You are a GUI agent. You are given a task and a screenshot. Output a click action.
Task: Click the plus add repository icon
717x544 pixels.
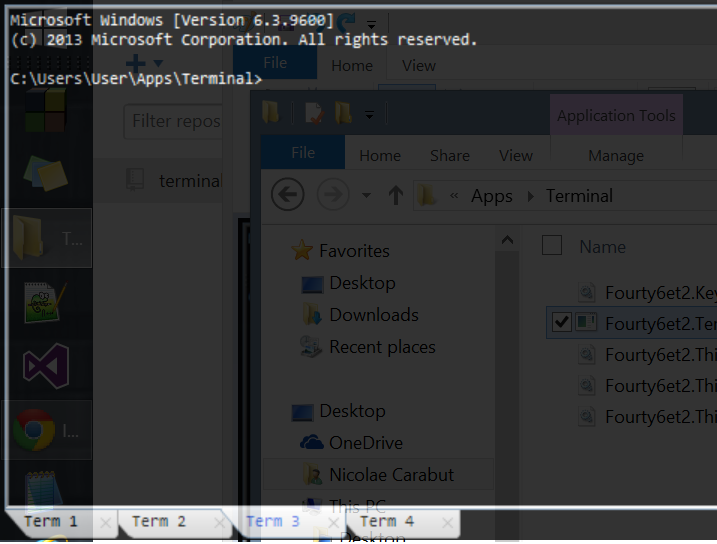(x=135, y=63)
